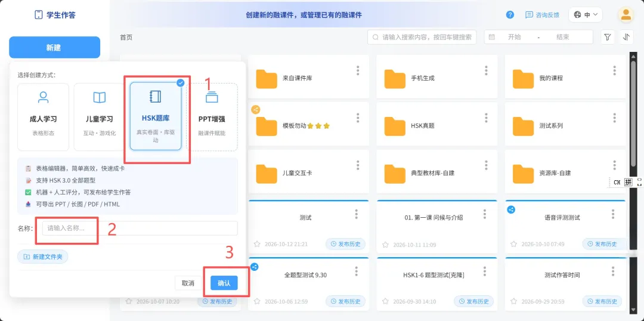Screen dimensions: 644x321
Task: Open the more menu for 来自课件库
Action: point(358,70)
